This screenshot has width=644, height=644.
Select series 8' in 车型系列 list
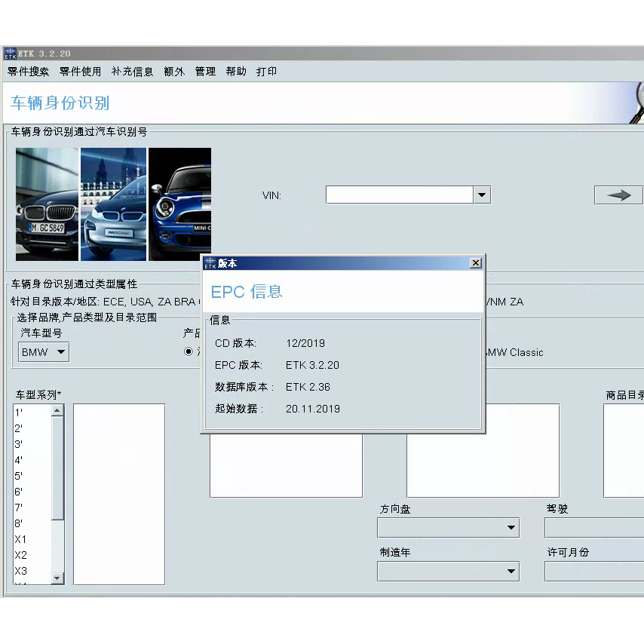coord(32,523)
